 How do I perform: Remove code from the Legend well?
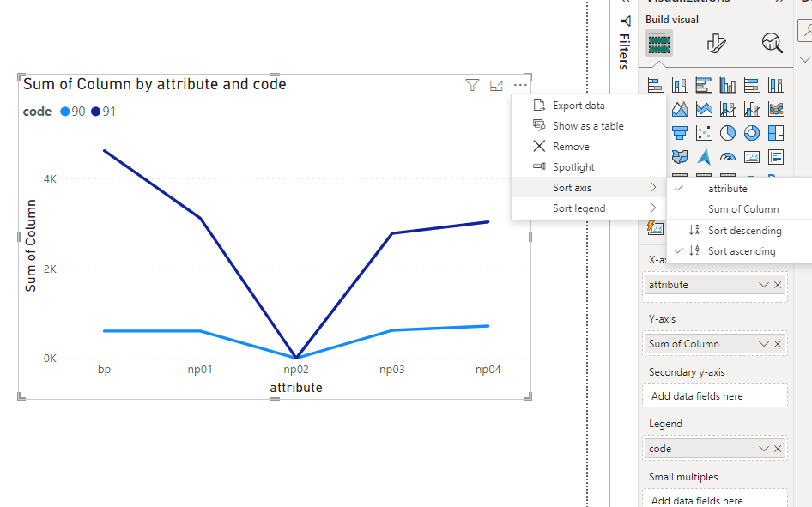click(778, 449)
